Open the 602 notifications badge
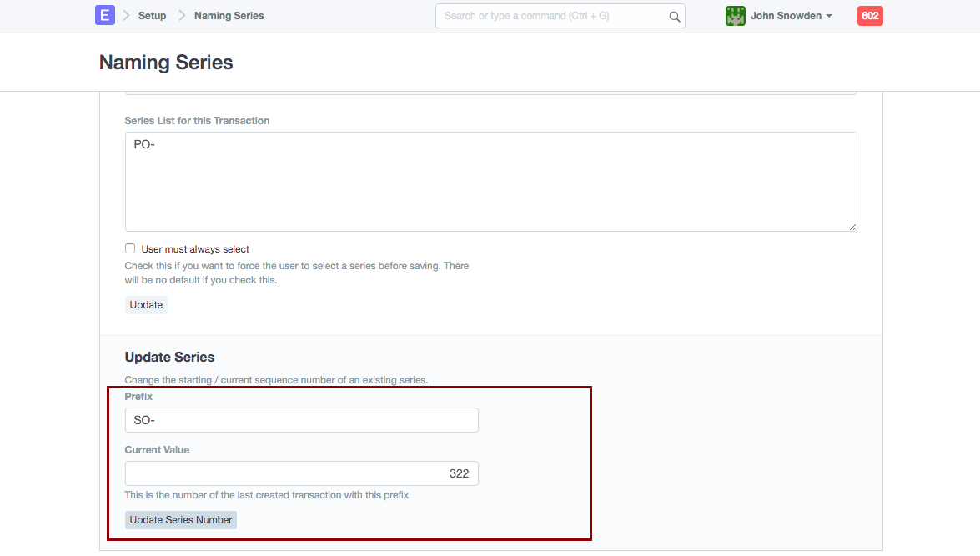Viewport: 980px width, 556px height. (x=869, y=16)
